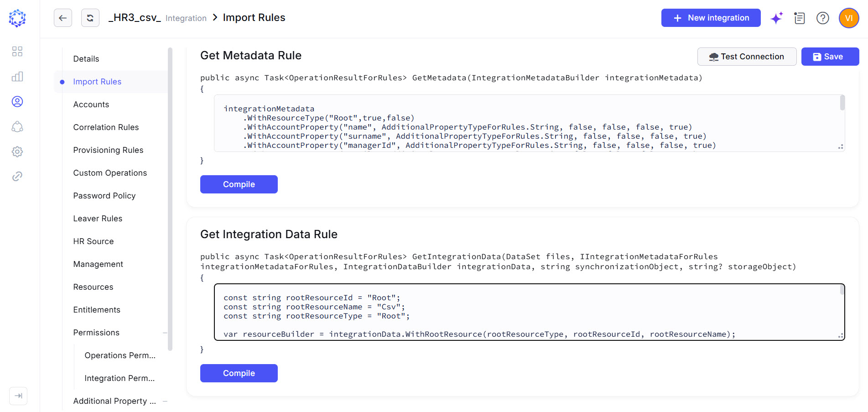This screenshot has height=412, width=868.
Task: Click the back arrow button
Action: click(x=63, y=18)
